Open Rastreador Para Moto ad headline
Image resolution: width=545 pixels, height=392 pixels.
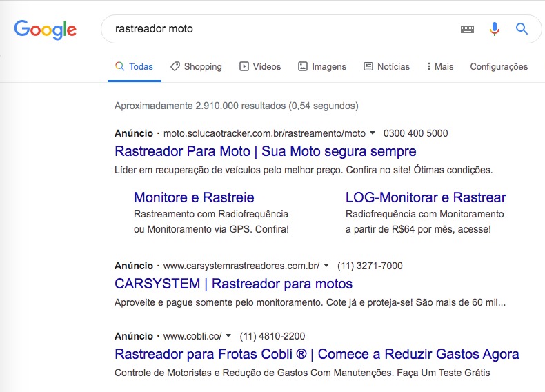[x=265, y=151]
